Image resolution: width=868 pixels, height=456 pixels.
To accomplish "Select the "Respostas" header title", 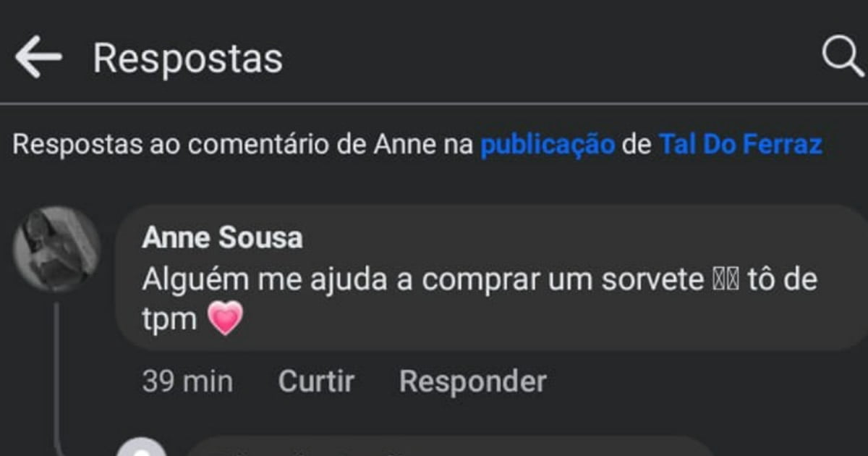I will [187, 59].
